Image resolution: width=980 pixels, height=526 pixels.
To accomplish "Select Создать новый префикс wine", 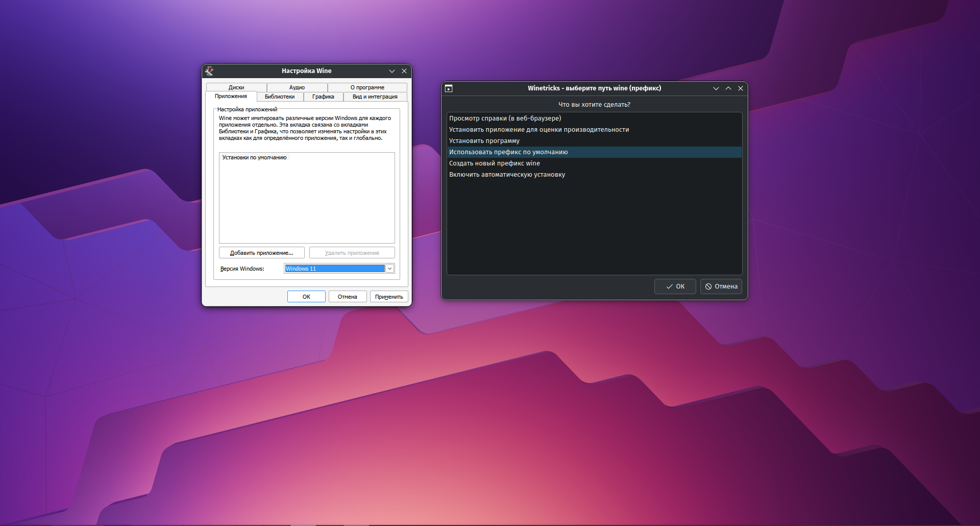I will pyautogui.click(x=595, y=163).
